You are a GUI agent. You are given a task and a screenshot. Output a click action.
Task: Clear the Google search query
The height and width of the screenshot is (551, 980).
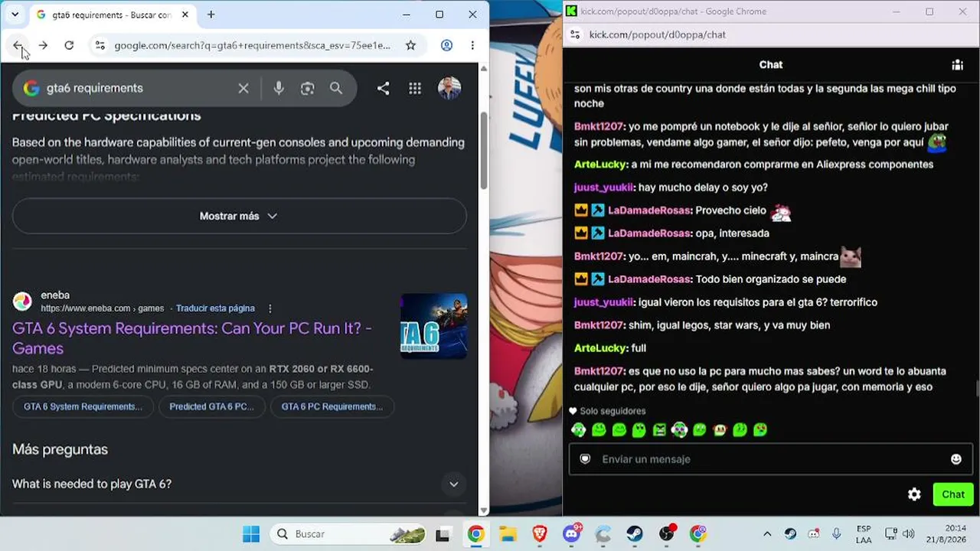pos(243,88)
